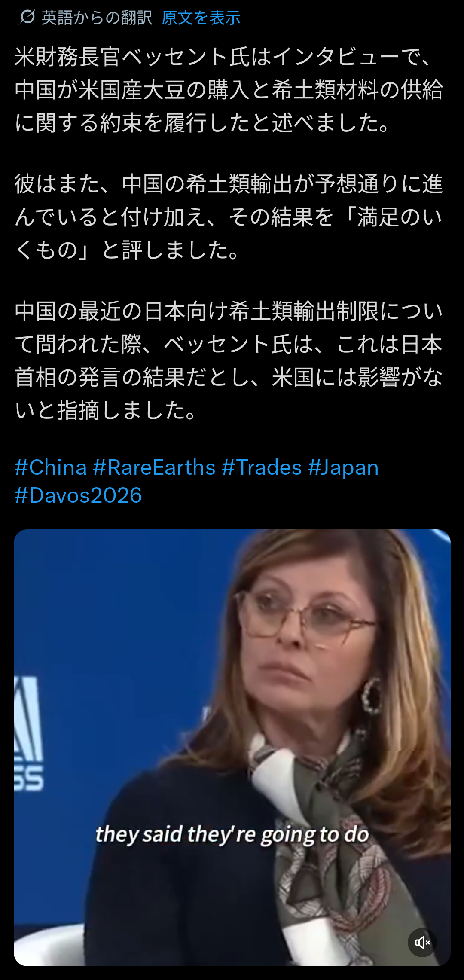Tap the closing text いと指摘しました
This screenshot has height=980, width=464.
(x=106, y=410)
